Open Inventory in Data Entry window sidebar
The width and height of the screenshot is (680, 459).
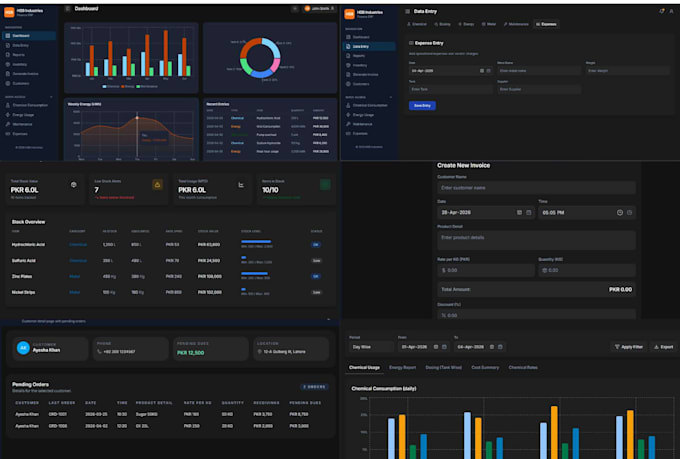coord(360,65)
